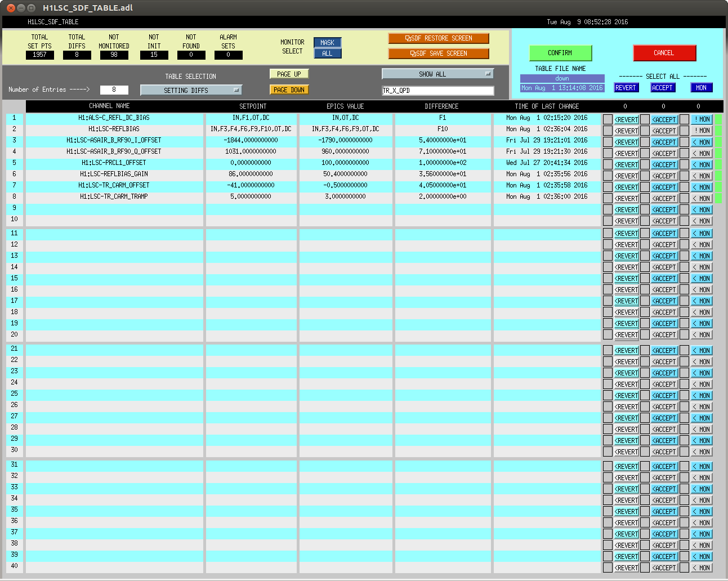Toggle MON for H1:ALS-C_REFL_DC_BIAS row 1
The width and height of the screenshot is (728, 581).
pyautogui.click(x=702, y=119)
